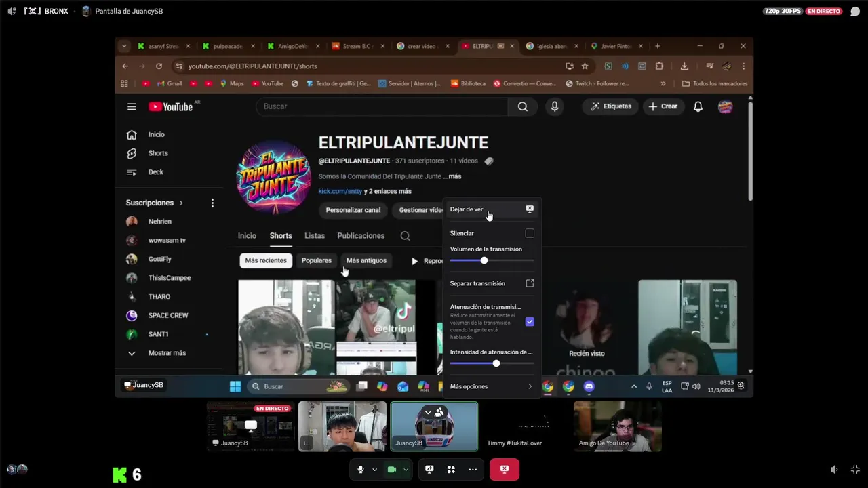The image size is (868, 488).
Task: Select the Amigo De YouTube video tile
Action: 618,426
